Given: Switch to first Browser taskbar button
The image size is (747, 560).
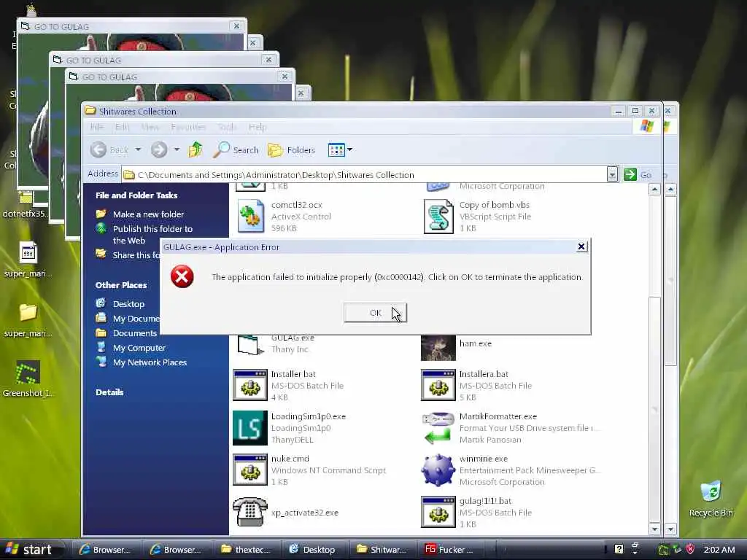Looking at the screenshot, I should pyautogui.click(x=105, y=550).
